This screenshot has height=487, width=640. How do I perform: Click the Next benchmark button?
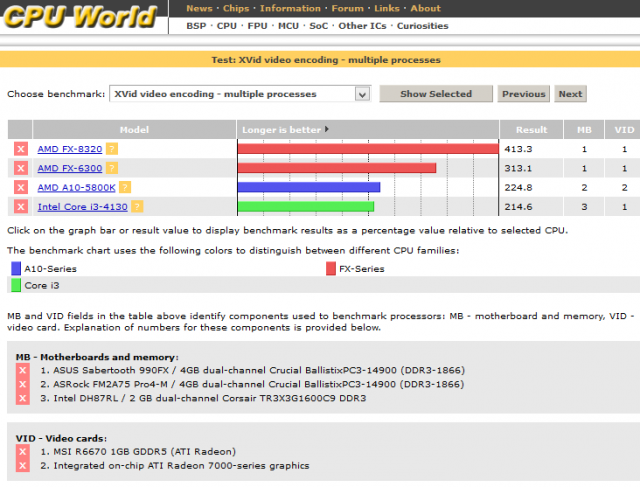[x=570, y=94]
